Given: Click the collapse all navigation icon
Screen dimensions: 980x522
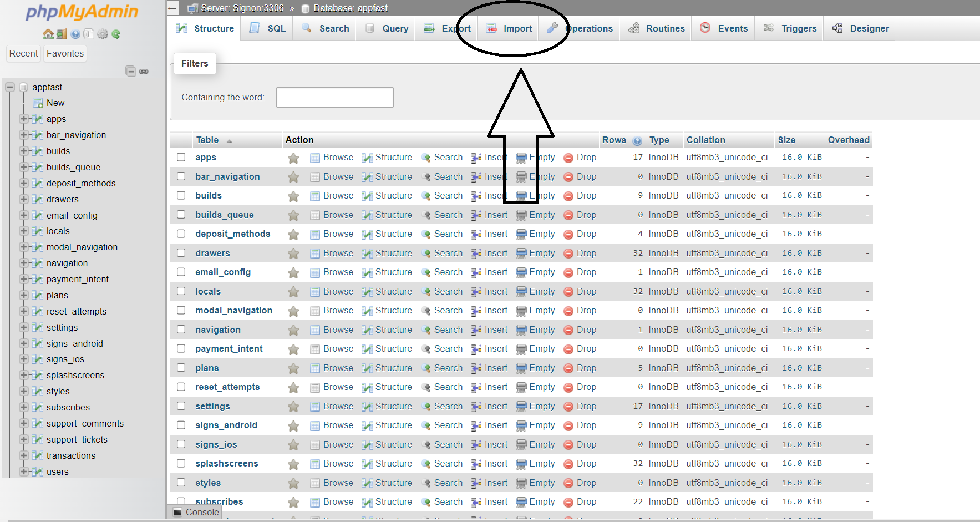Looking at the screenshot, I should pyautogui.click(x=130, y=71).
